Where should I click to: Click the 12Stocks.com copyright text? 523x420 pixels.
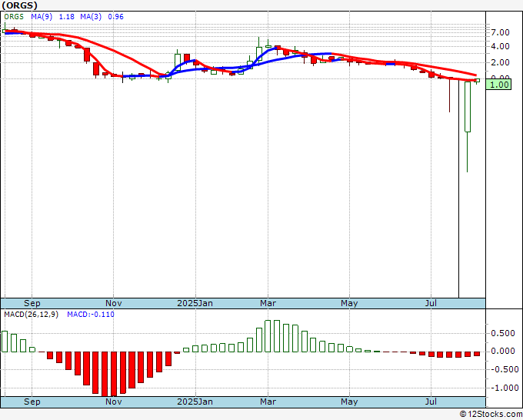tap(491, 415)
